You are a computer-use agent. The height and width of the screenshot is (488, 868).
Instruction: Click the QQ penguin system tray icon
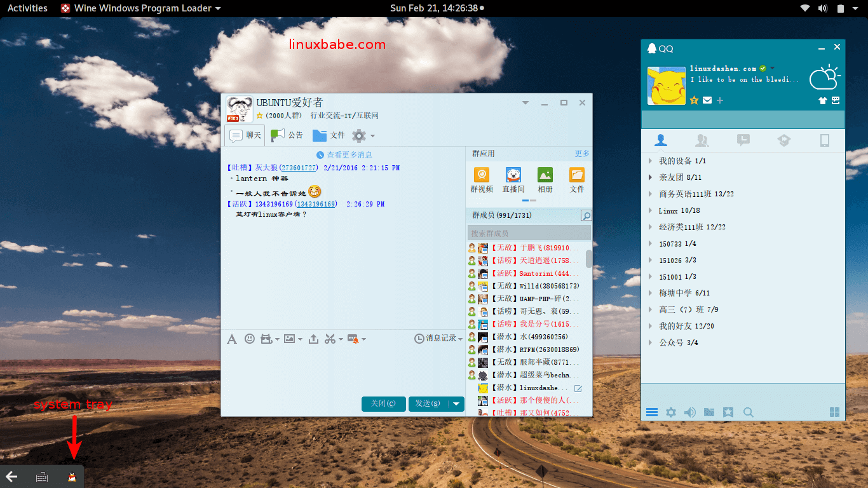pyautogui.click(x=72, y=477)
